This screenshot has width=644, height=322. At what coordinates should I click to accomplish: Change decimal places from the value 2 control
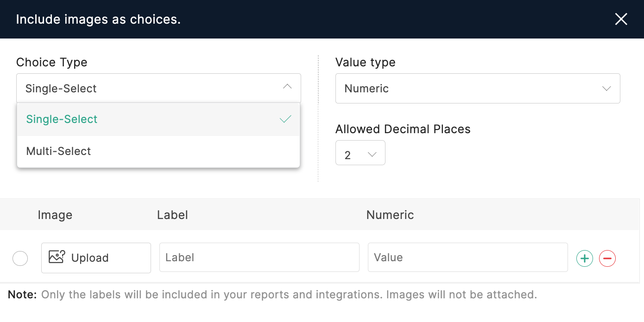360,153
